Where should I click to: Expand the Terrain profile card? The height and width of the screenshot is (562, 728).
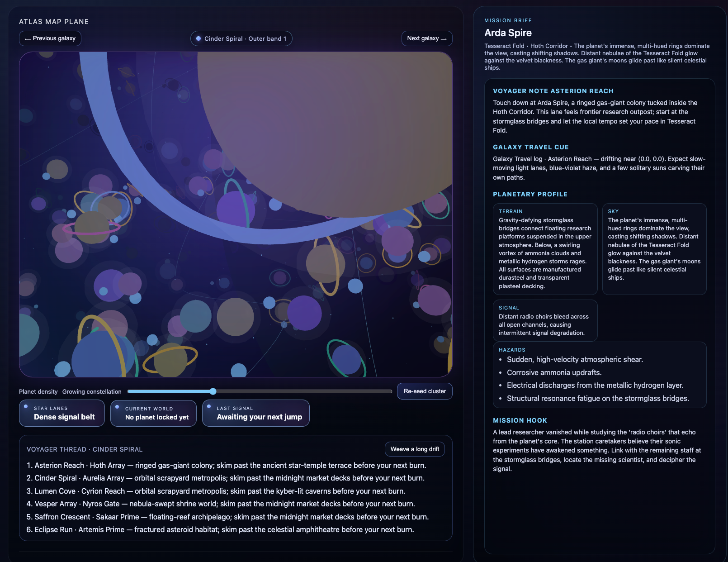[545, 249]
